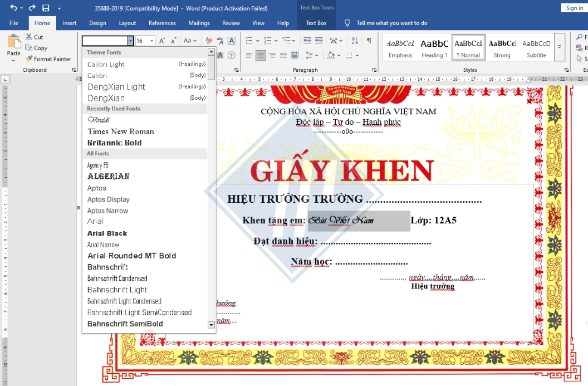This screenshot has width=588, height=386.
Task: Click the font name input box
Action: coord(105,41)
